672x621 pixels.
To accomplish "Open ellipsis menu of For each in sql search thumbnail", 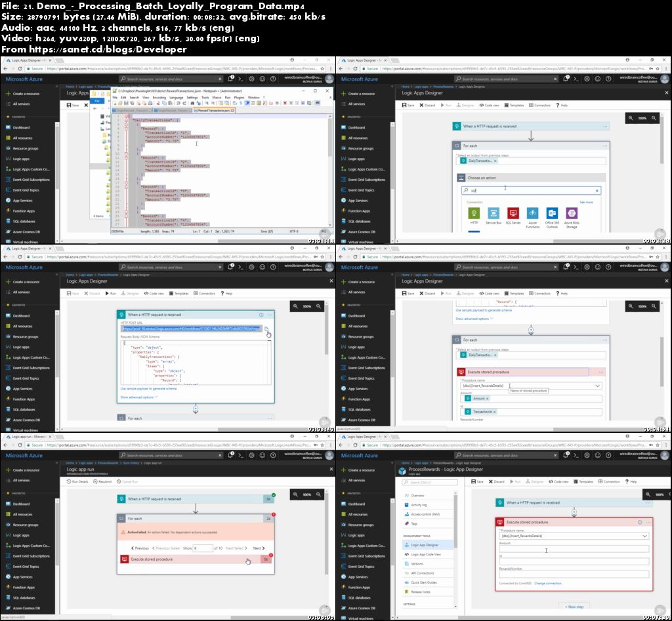I will (604, 146).
